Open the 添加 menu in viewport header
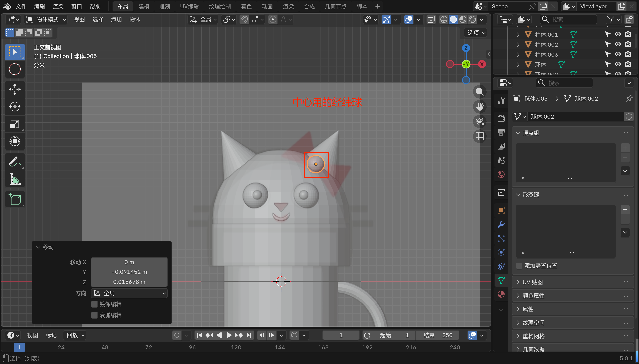This screenshot has width=639, height=364. point(116,19)
